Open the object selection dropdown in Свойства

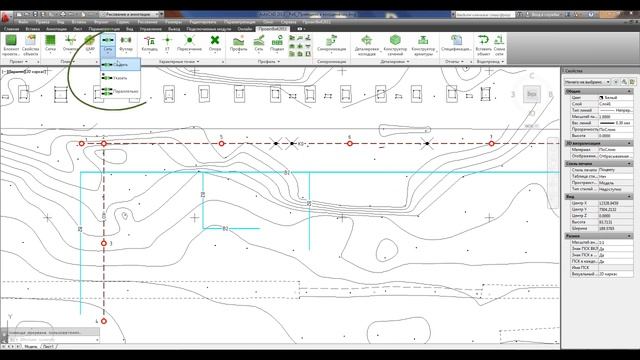coord(587,82)
